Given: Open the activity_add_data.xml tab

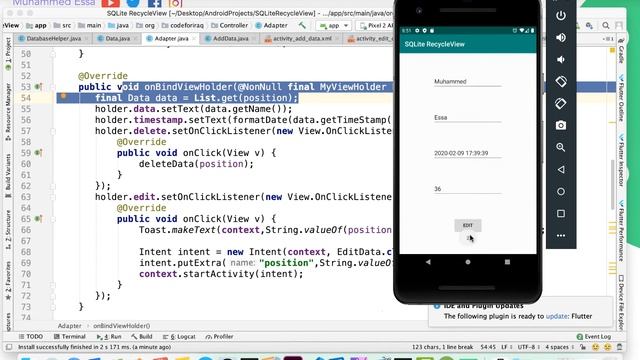Looking at the screenshot, I should click(x=302, y=38).
